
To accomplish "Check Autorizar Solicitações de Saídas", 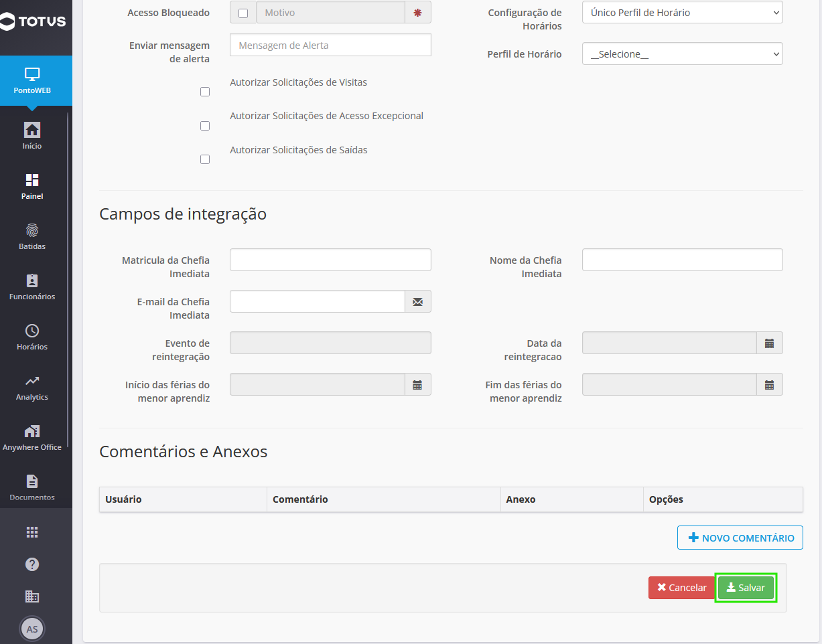I will [x=205, y=159].
